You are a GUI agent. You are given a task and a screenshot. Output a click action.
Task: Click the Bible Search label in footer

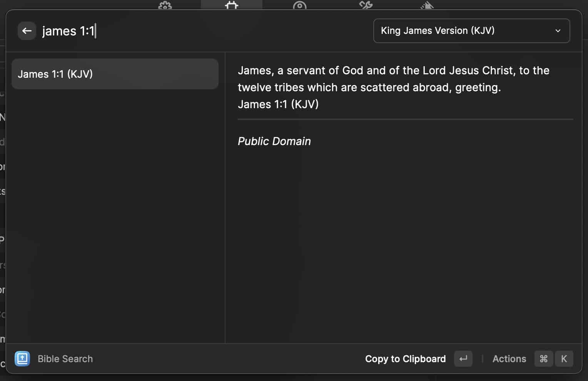click(x=65, y=359)
